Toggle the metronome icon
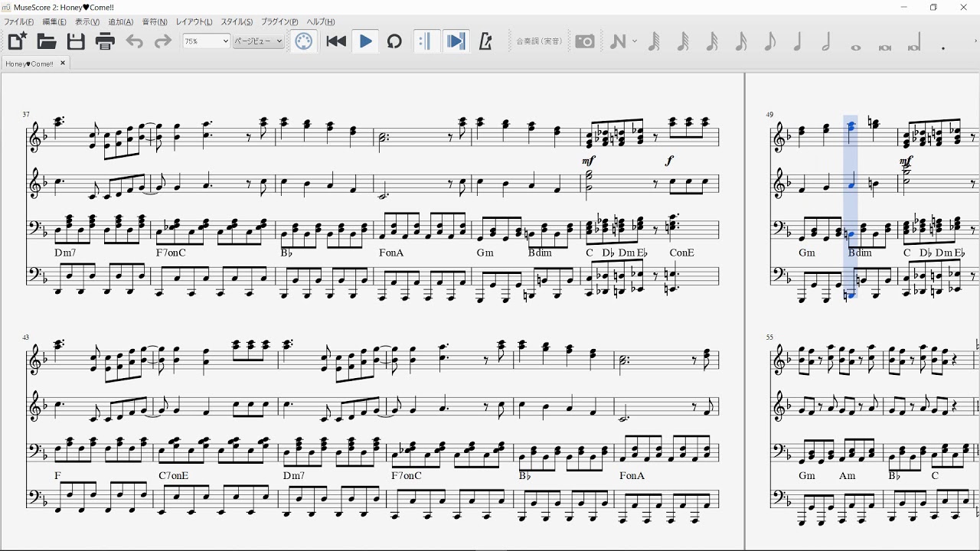This screenshot has width=980, height=551. coord(485,41)
